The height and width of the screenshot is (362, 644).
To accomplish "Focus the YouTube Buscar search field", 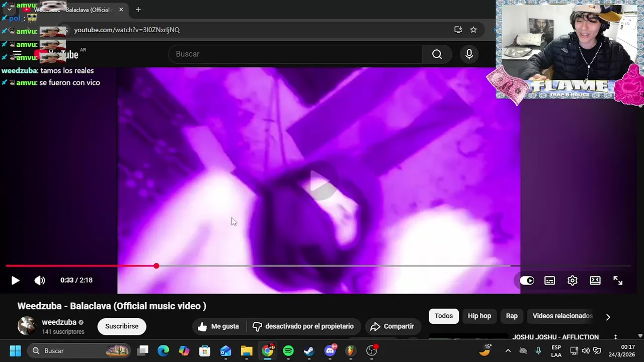I will pyautogui.click(x=295, y=54).
